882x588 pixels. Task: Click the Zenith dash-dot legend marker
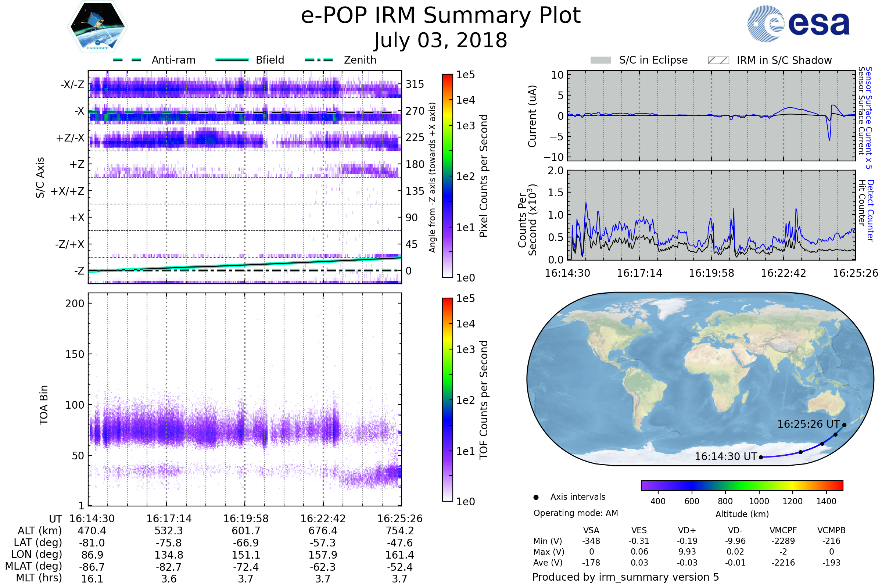(319, 60)
